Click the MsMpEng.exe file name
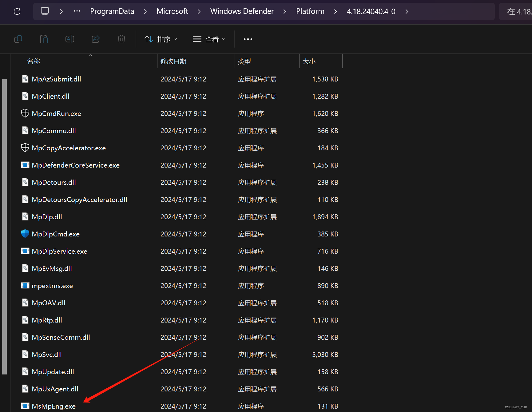Image resolution: width=532 pixels, height=412 pixels. pyautogui.click(x=54, y=406)
